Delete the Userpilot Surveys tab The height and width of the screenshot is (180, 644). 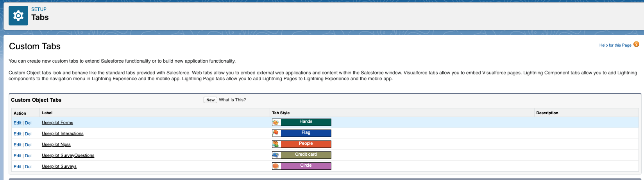28,167
